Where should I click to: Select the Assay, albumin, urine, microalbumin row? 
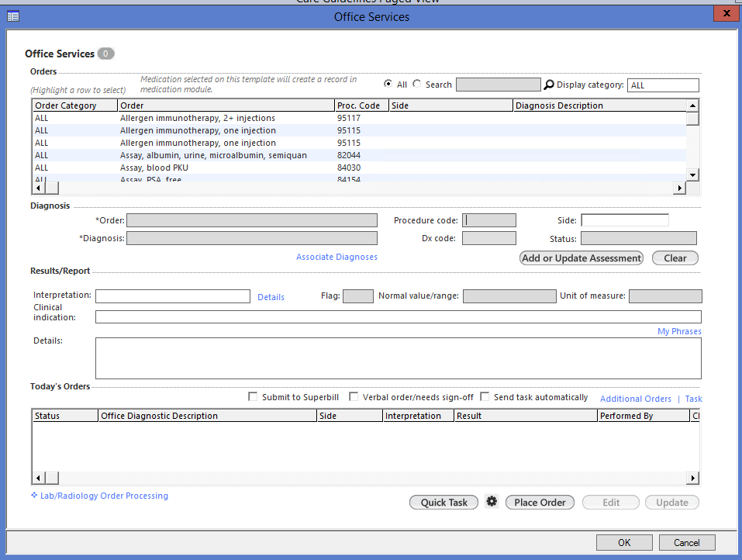(360, 155)
